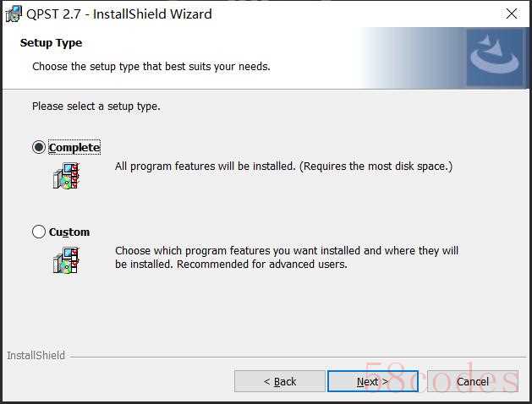Click the divider line beside the InstallShield label
The height and width of the screenshot is (404, 532).
point(298,357)
